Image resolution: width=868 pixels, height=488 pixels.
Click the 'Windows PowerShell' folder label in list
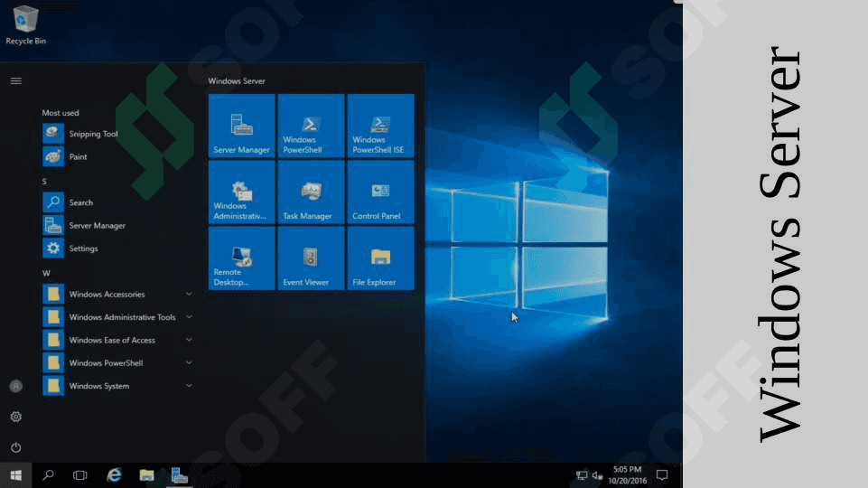coord(106,363)
